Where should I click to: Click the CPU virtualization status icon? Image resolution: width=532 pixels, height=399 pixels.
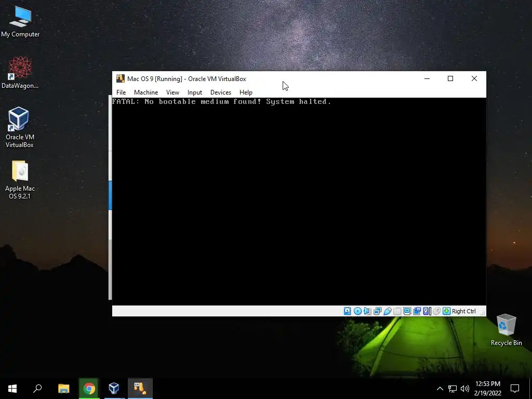pos(427,311)
